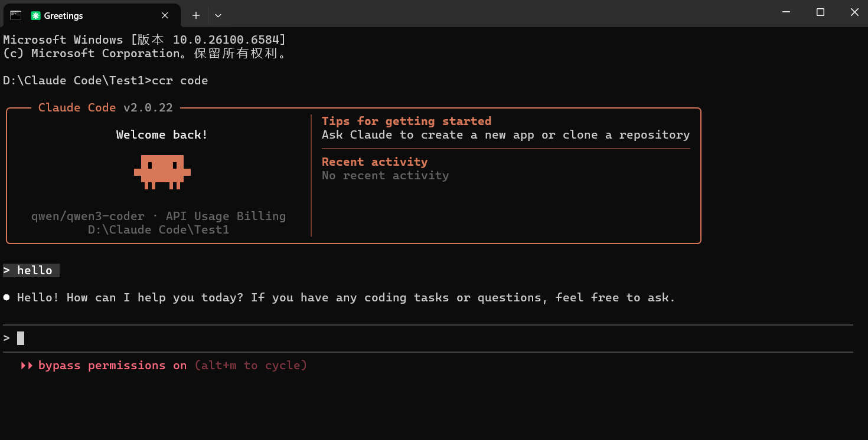
Task: Expand the new tab profile dropdown chevron
Action: click(218, 15)
